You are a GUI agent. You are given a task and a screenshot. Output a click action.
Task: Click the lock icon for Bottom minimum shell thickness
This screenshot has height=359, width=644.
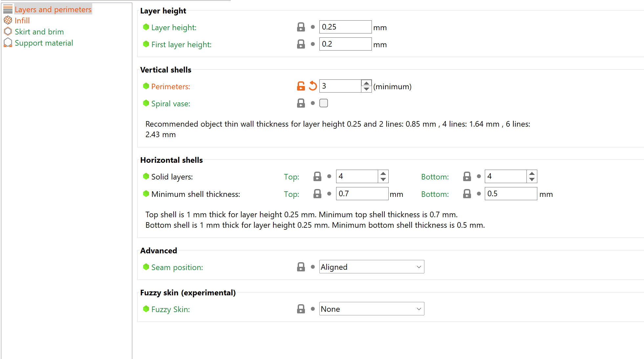point(467,194)
